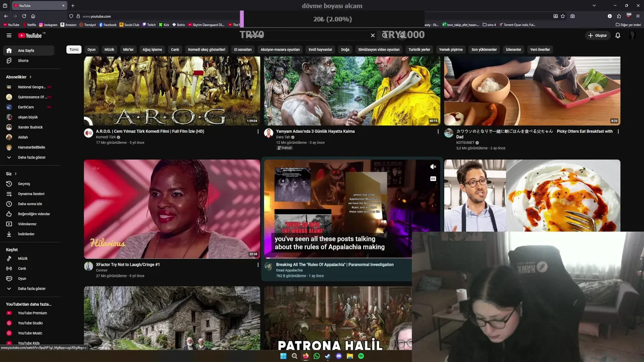The width and height of the screenshot is (644, 362).
Task: Open Daha sonra izle watch later
Action: [29, 204]
